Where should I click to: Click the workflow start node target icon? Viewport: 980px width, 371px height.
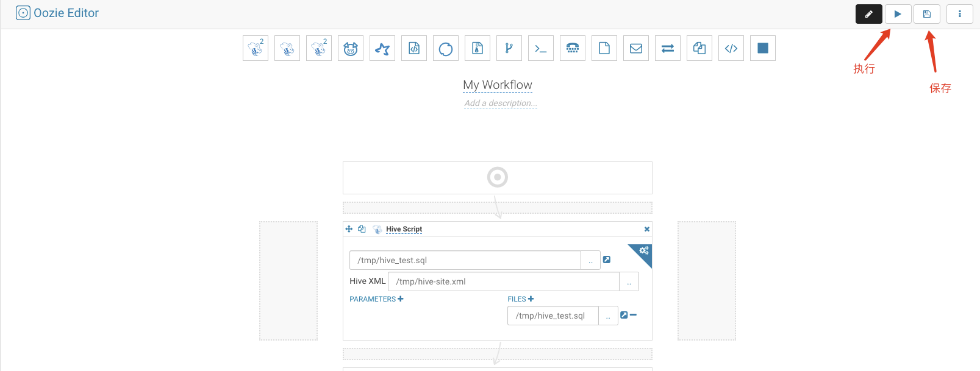click(x=498, y=177)
